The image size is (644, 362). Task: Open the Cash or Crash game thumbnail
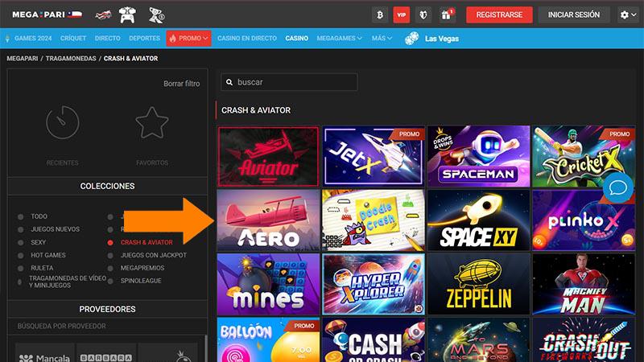click(374, 339)
